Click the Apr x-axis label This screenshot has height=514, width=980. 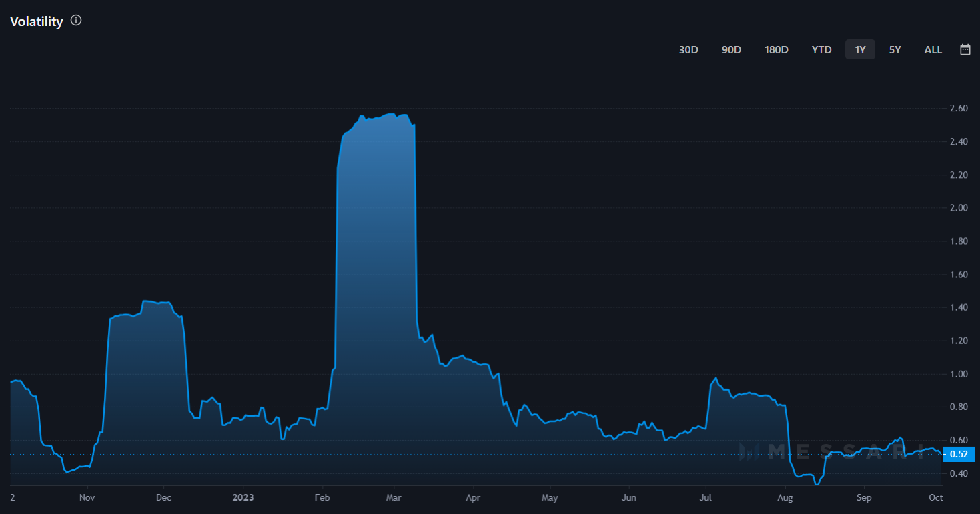(x=473, y=497)
